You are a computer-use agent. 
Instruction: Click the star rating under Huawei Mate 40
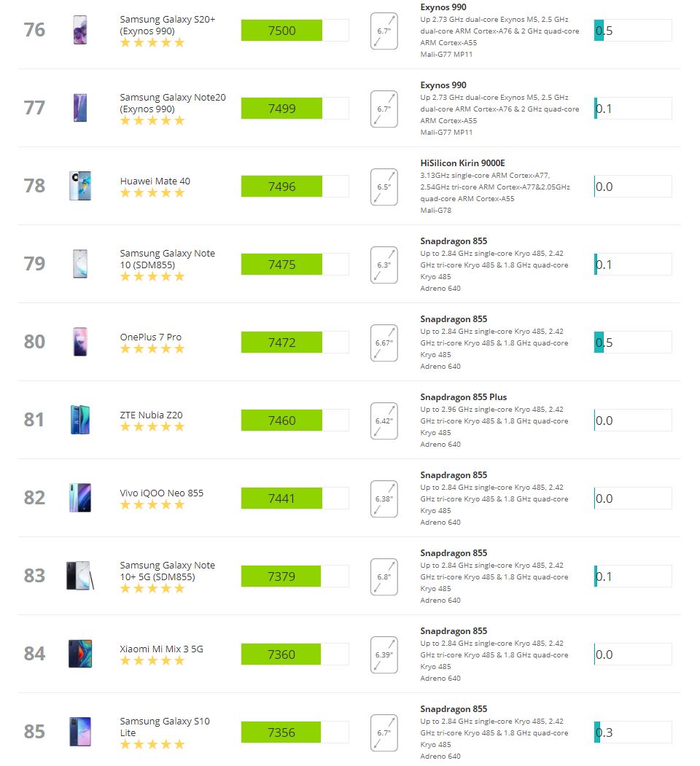coord(152,193)
